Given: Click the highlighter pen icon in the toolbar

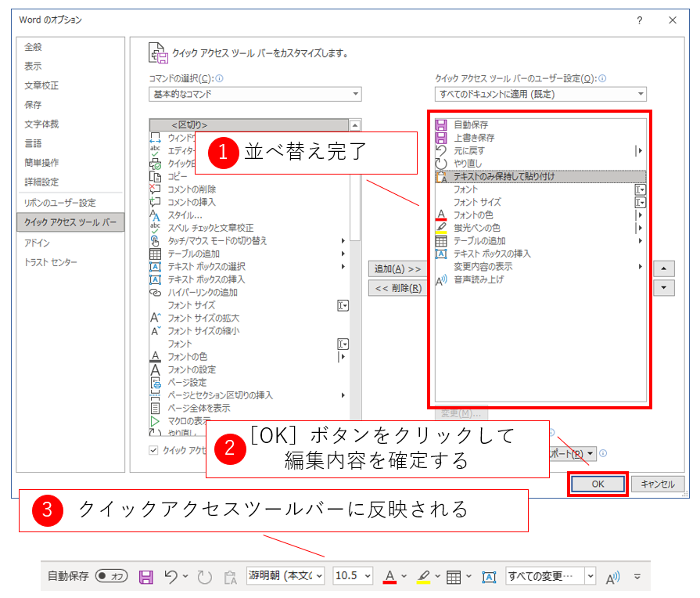Looking at the screenshot, I should [x=423, y=577].
